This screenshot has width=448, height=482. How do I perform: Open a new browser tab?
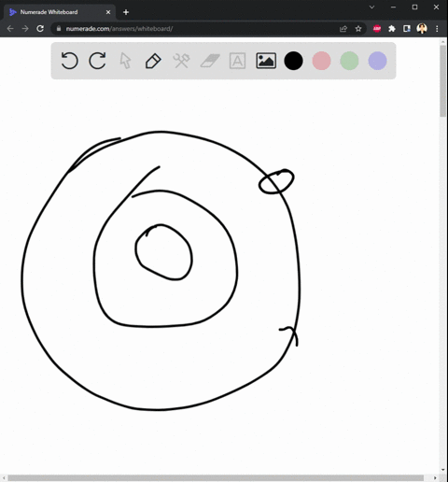point(126,12)
